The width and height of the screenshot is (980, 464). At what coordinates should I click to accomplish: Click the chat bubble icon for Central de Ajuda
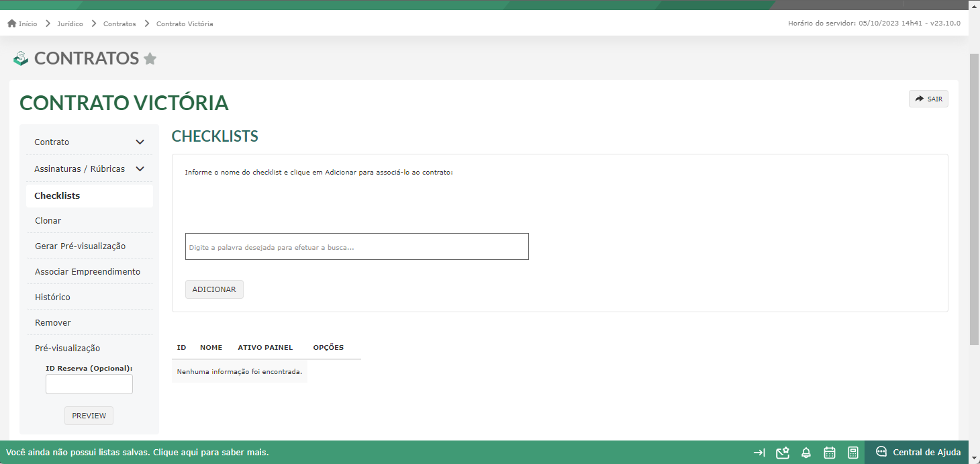[881, 452]
